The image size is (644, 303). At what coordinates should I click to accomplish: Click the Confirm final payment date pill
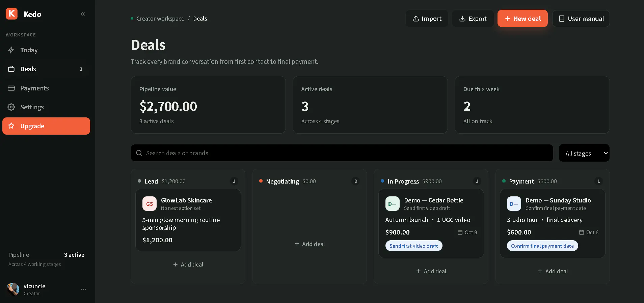[x=542, y=246]
